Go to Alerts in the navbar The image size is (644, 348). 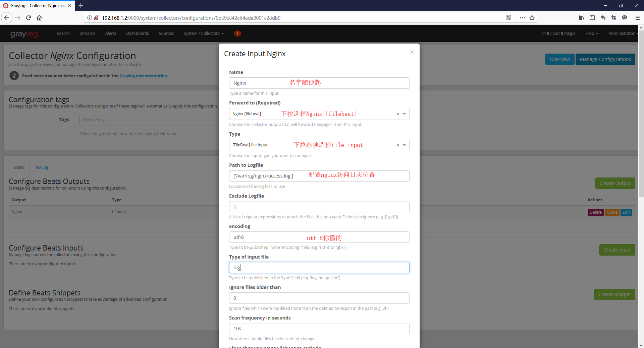[x=111, y=33]
